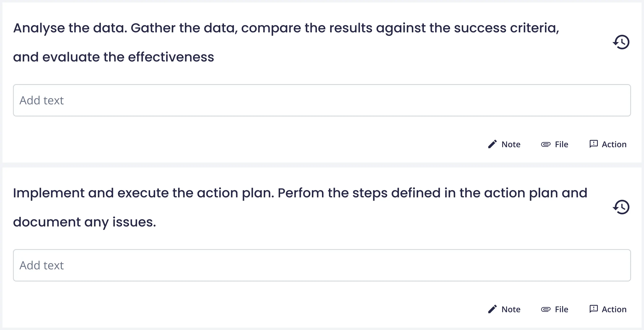Image resolution: width=644 pixels, height=330 pixels.
Task: Focus the Add text field under Implement and execute
Action: point(322,265)
